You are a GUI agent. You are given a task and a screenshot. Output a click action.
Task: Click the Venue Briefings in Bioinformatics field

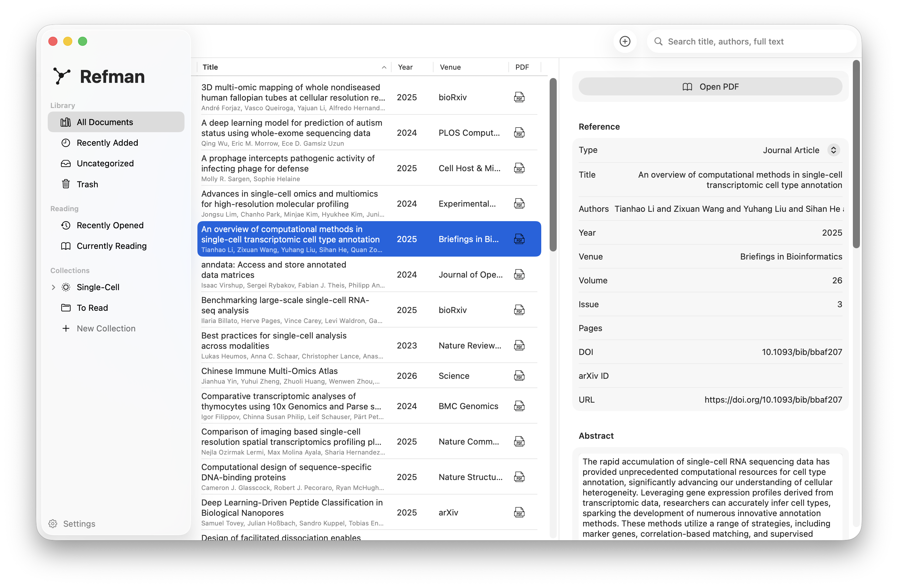tap(791, 257)
